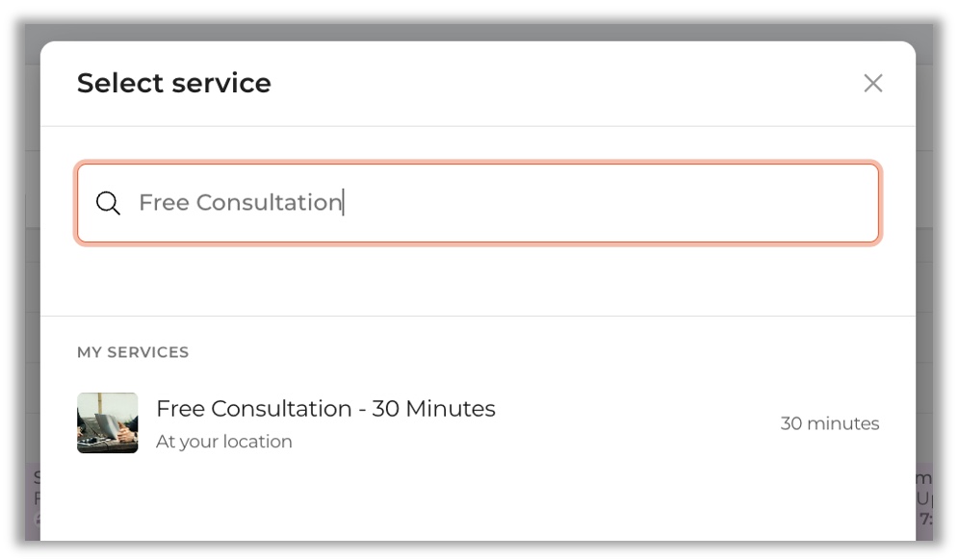Close the Select service dialog
The width and height of the screenshot is (959, 560).
point(872,84)
